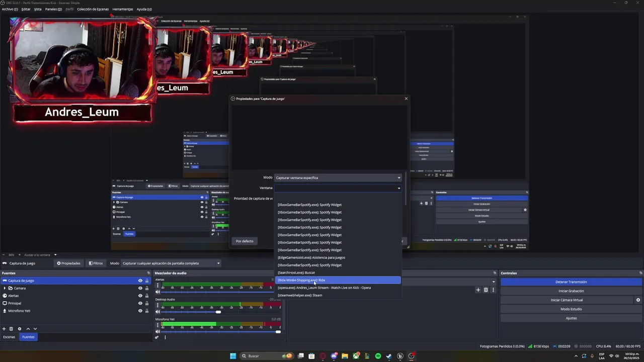Open advanced audio properties gear in mixer
Viewport: 644px width, 362px height.
[x=157, y=337]
